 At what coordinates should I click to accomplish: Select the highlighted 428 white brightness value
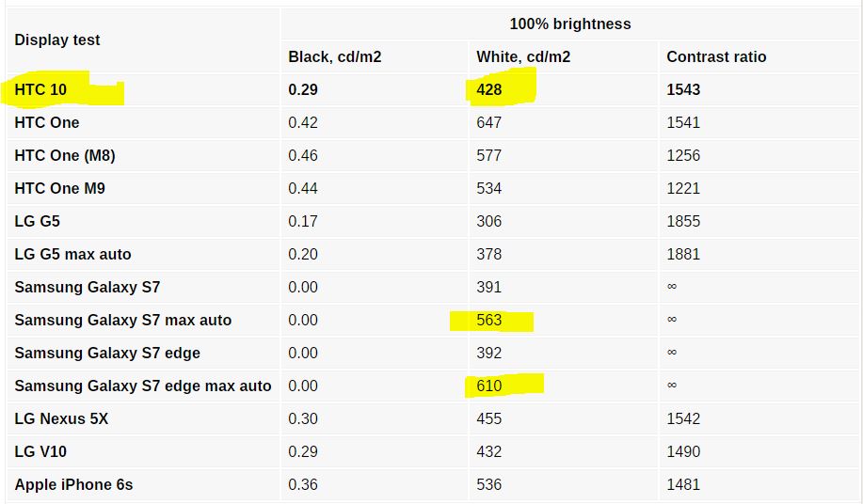coord(489,90)
